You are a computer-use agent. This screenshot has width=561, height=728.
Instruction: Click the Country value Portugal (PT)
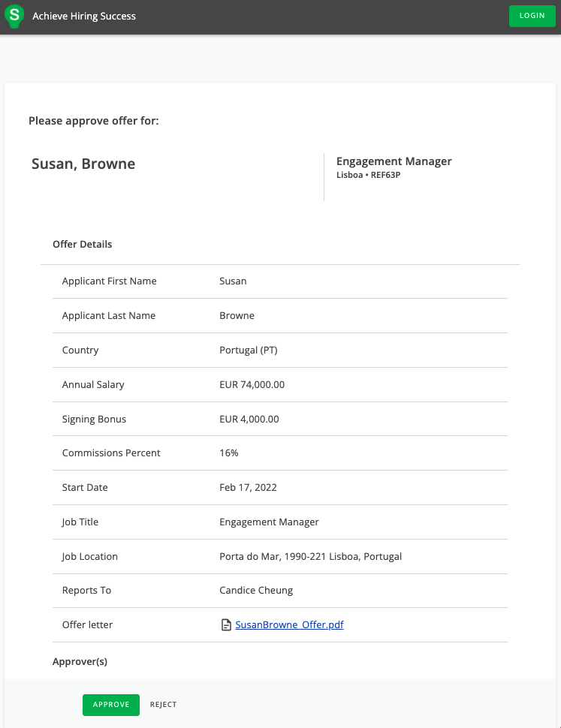[x=248, y=350]
